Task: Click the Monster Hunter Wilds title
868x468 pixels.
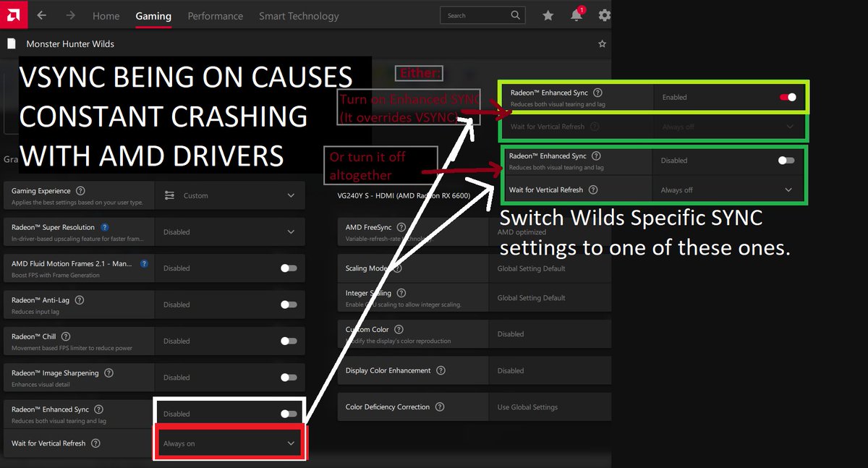Action: 70,44
